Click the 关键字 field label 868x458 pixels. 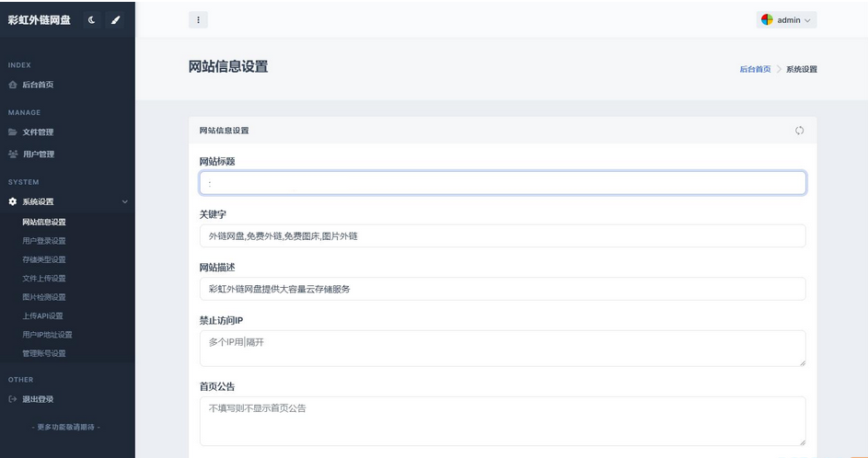213,214
